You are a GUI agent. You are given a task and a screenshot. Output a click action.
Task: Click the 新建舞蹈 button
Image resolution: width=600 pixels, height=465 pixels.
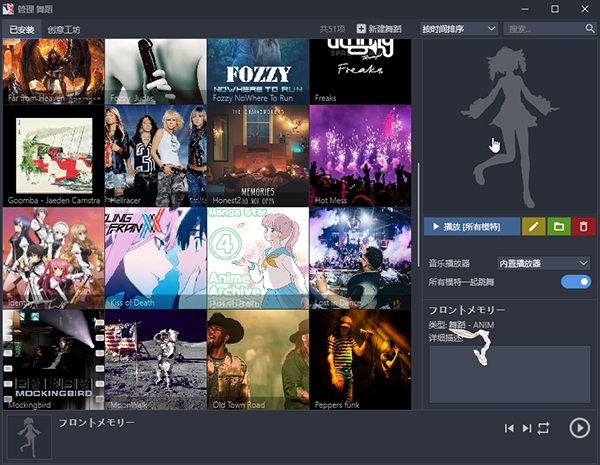point(379,29)
